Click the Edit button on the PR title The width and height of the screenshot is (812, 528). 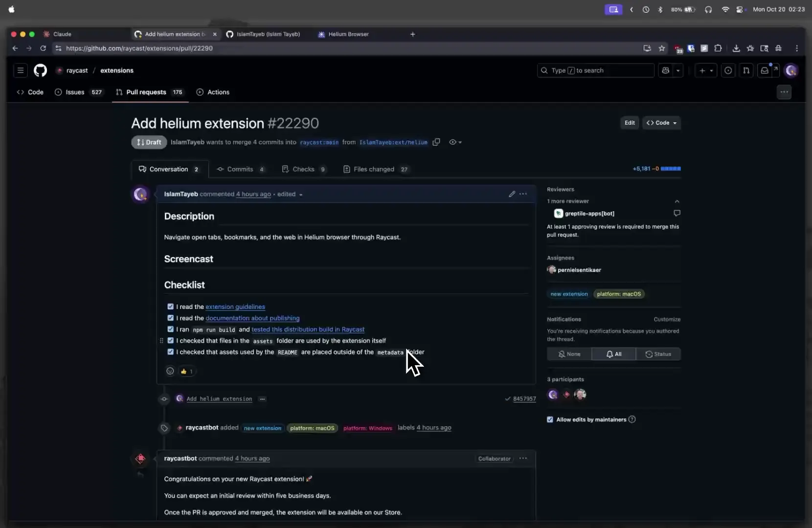pos(630,123)
